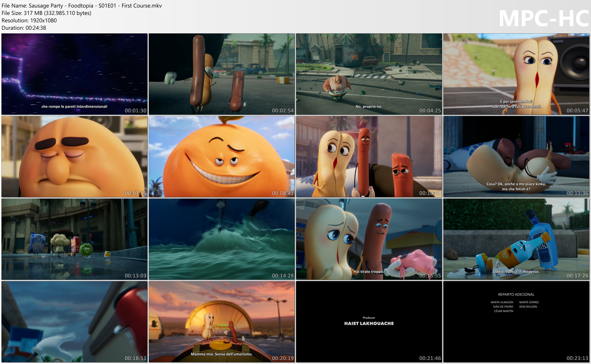Viewport: 591px width, 364px height.
Task: Click the thumbnail at 00:01:30
Action: pyautogui.click(x=74, y=74)
